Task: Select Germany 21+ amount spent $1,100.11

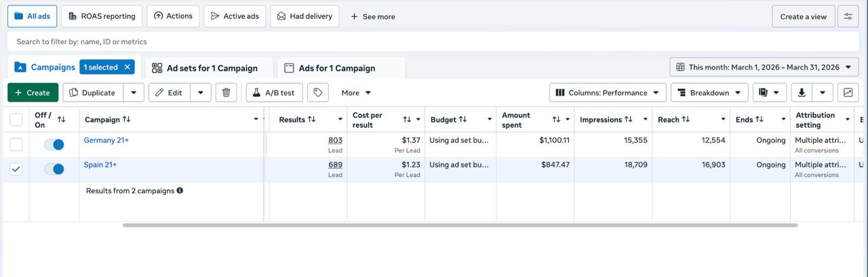Action: [x=555, y=140]
